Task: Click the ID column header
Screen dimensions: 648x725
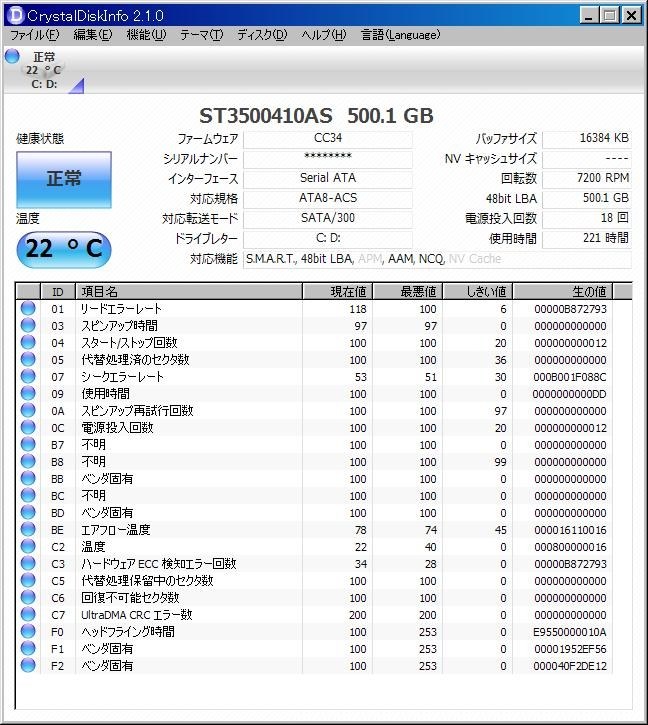Action: (x=58, y=292)
